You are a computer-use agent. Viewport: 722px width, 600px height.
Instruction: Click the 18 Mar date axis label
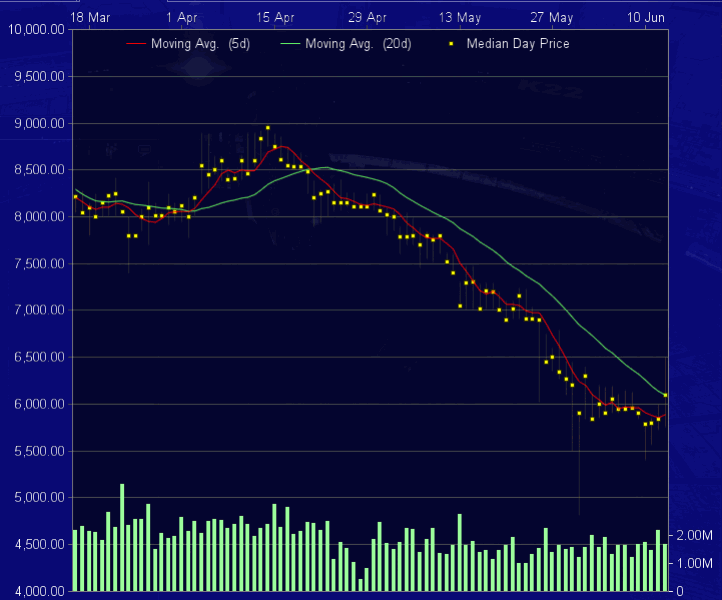[x=90, y=17]
